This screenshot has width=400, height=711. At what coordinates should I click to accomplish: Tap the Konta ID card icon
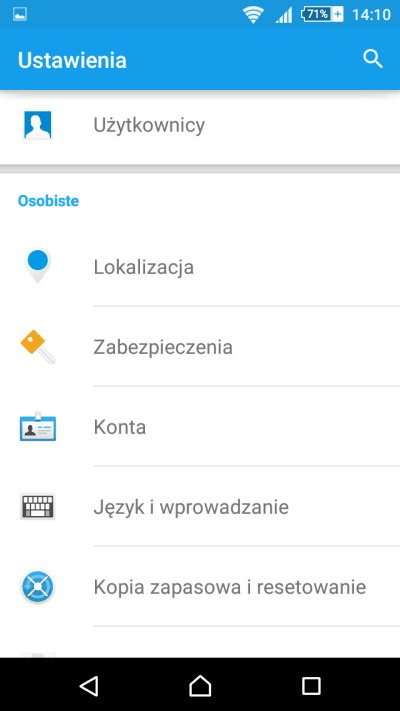(x=38, y=426)
